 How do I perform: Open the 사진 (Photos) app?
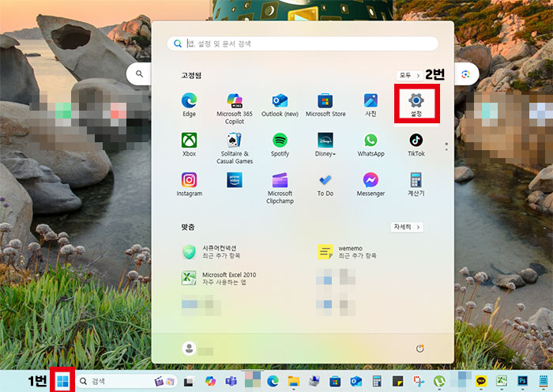coord(371,105)
